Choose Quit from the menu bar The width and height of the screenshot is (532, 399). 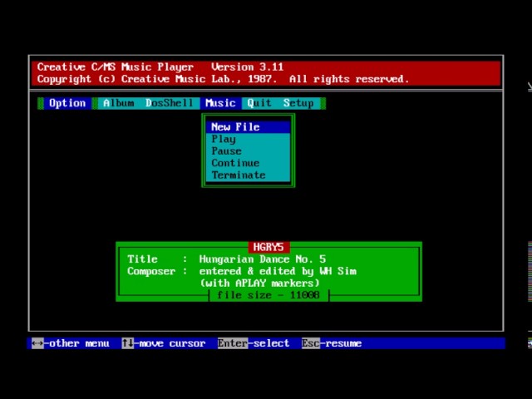(259, 103)
